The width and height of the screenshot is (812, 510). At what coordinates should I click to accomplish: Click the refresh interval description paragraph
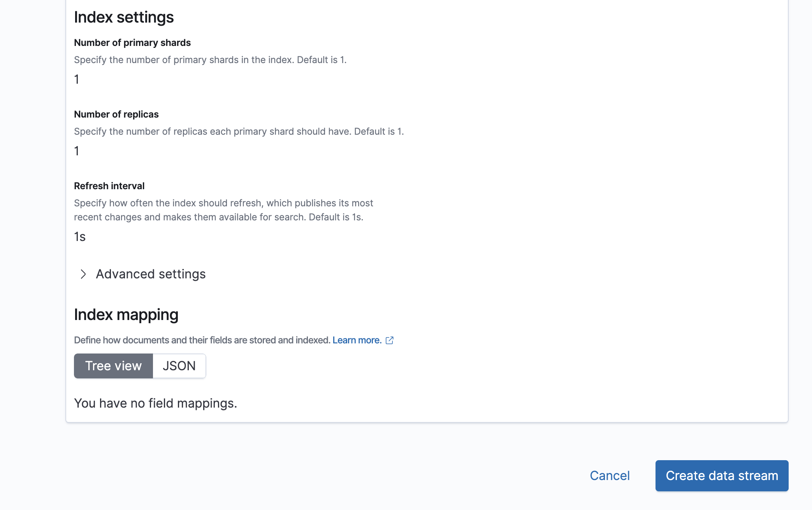coord(223,210)
